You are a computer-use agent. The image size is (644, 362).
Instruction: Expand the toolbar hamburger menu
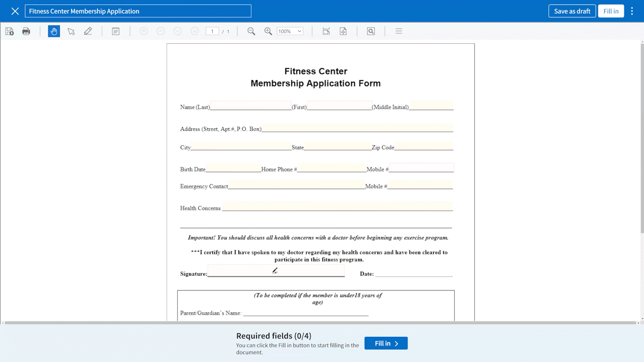click(398, 31)
